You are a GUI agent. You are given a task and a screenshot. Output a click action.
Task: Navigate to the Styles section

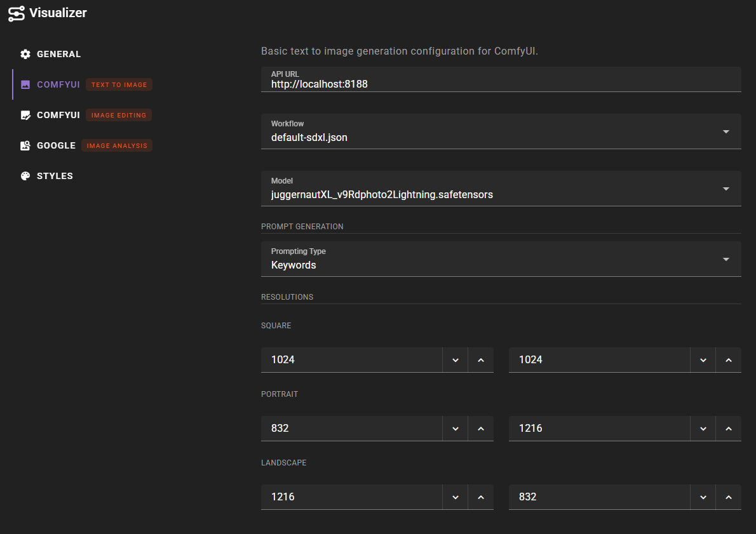point(55,176)
